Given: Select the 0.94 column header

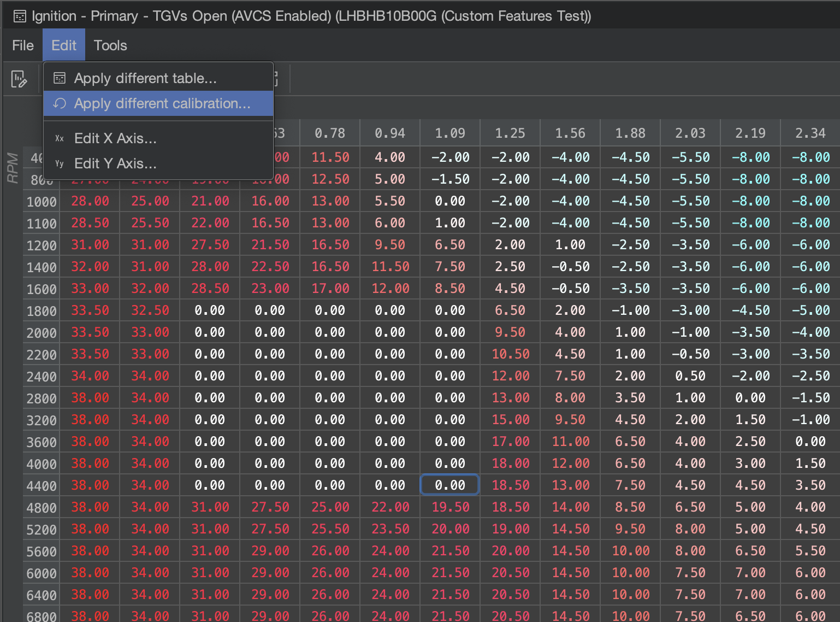Looking at the screenshot, I should tap(390, 133).
